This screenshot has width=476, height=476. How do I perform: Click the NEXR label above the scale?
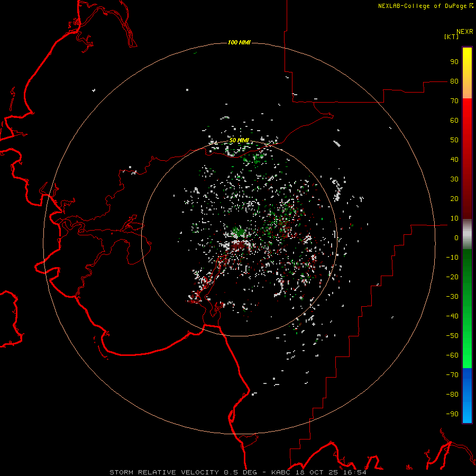pyautogui.click(x=465, y=32)
